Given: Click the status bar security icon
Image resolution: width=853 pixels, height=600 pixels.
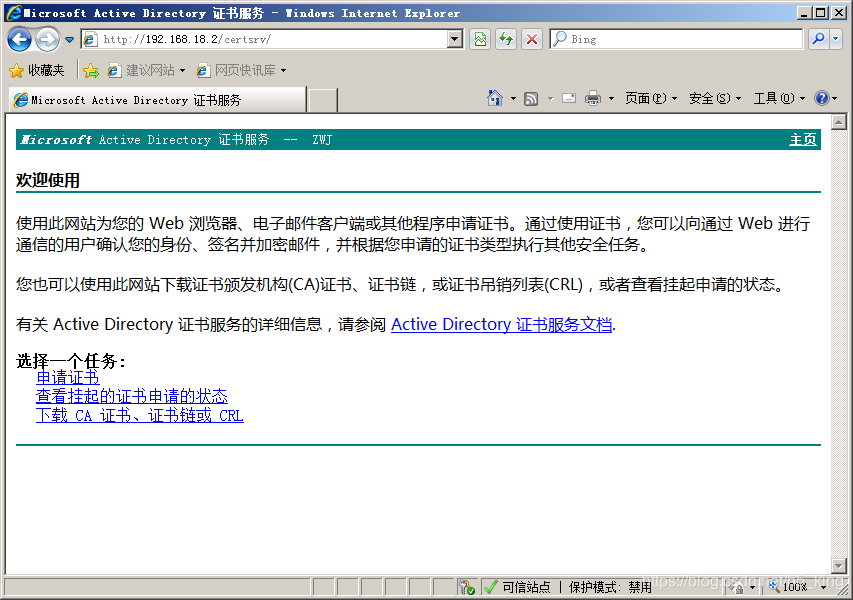Looking at the screenshot, I should (x=467, y=587).
